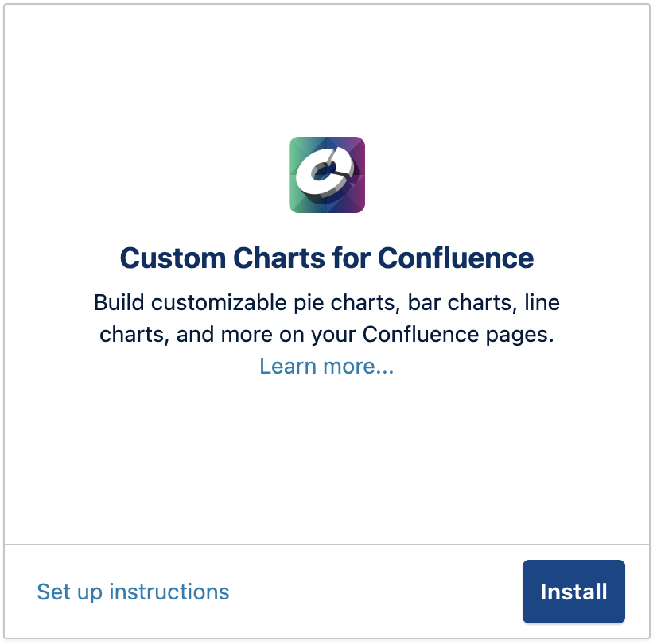The width and height of the screenshot is (657, 644).
Task: Tap the app logo above the title
Action: [x=327, y=175]
